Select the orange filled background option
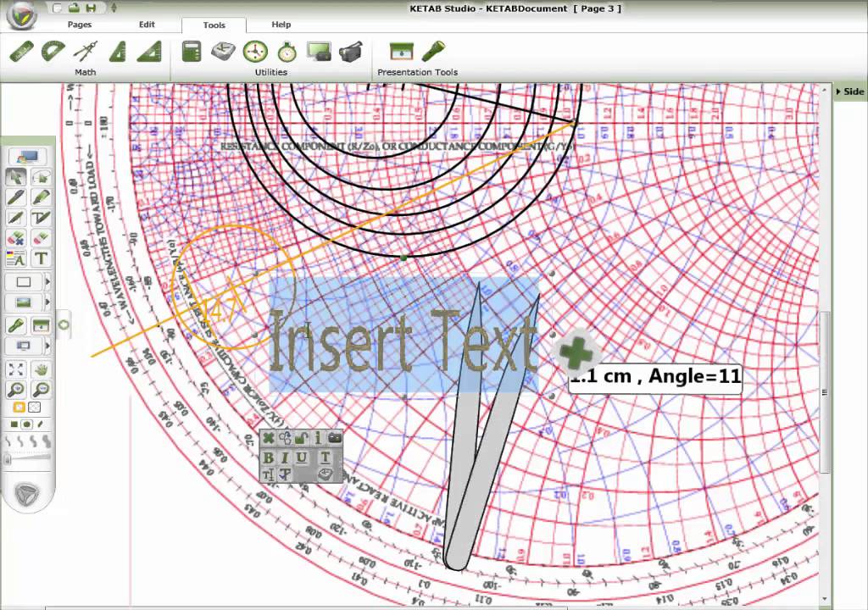The width and height of the screenshot is (868, 610). [19, 408]
